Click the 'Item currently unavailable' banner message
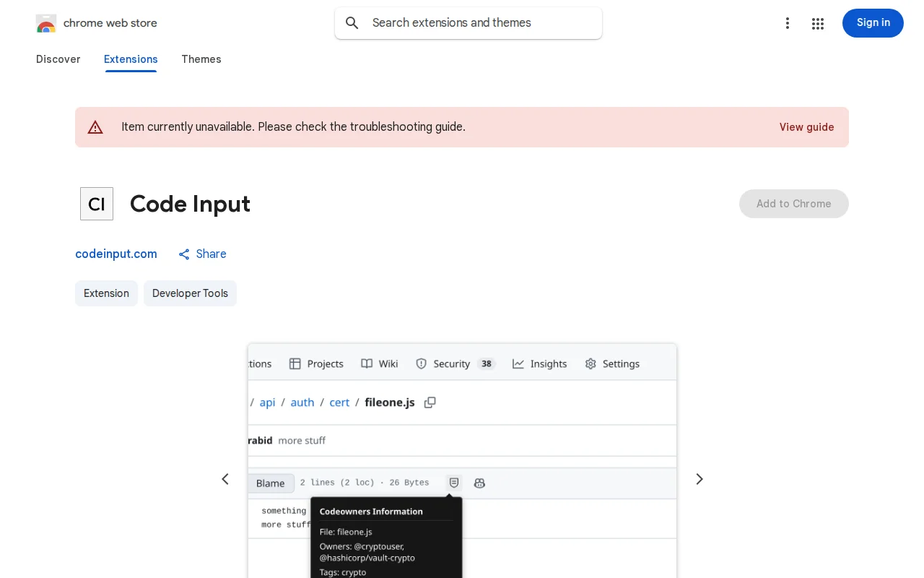The height and width of the screenshot is (578, 924). coord(293,127)
